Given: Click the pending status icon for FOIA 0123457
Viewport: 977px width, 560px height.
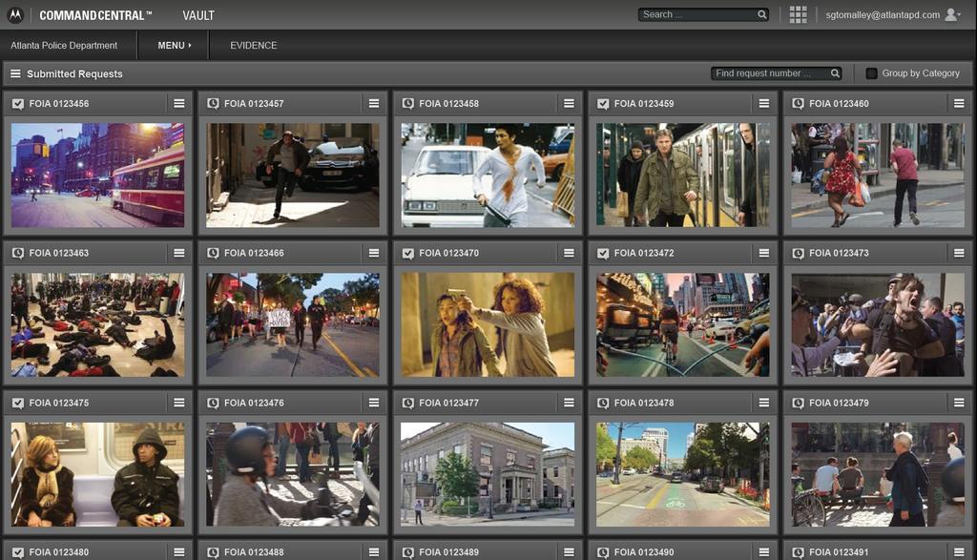Looking at the screenshot, I should coord(213,103).
